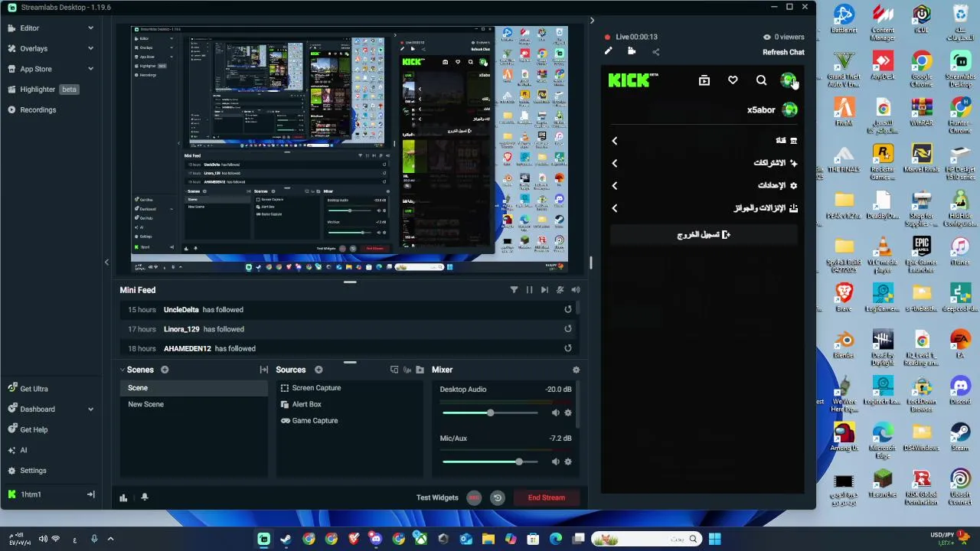The height and width of the screenshot is (551, 980).
Task: Mute event sounds in Mini Feed
Action: 560,290
